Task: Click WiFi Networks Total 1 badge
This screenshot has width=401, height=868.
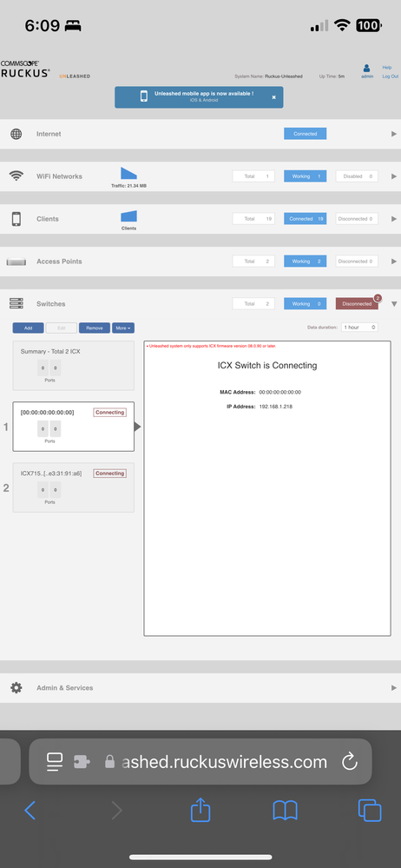Action: 253,176
